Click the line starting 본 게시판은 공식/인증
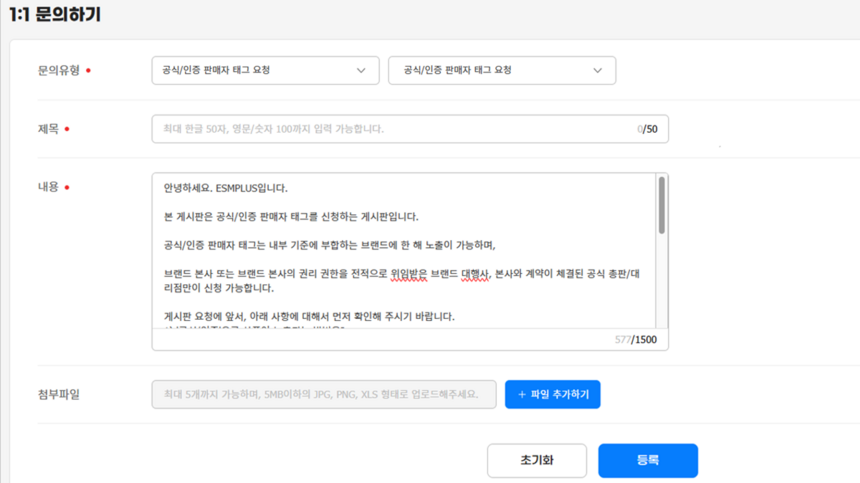 (x=291, y=217)
